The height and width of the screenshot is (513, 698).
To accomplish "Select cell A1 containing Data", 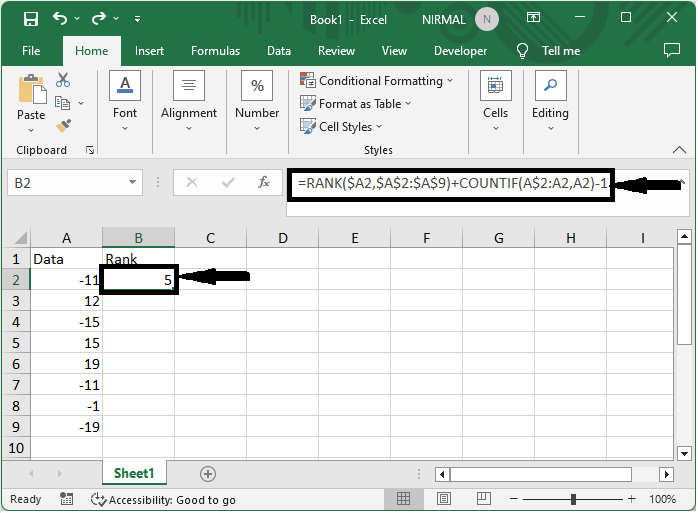I will tap(66, 259).
